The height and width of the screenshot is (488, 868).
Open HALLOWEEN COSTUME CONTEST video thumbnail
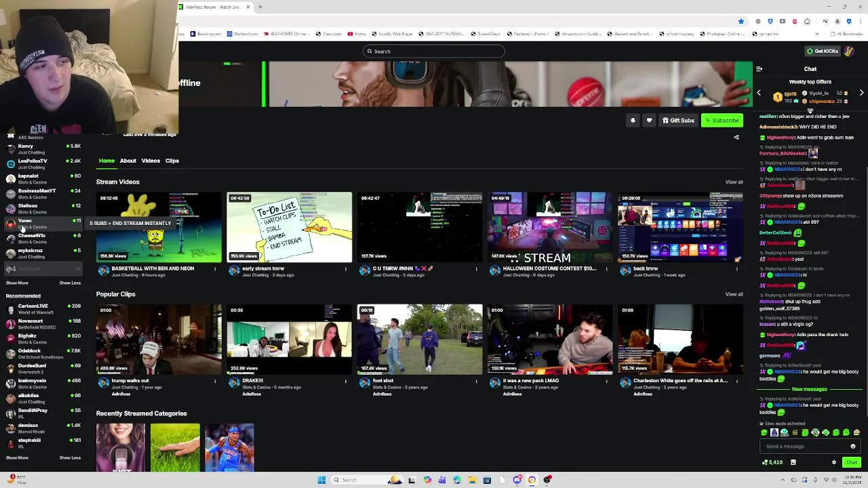[x=550, y=227]
